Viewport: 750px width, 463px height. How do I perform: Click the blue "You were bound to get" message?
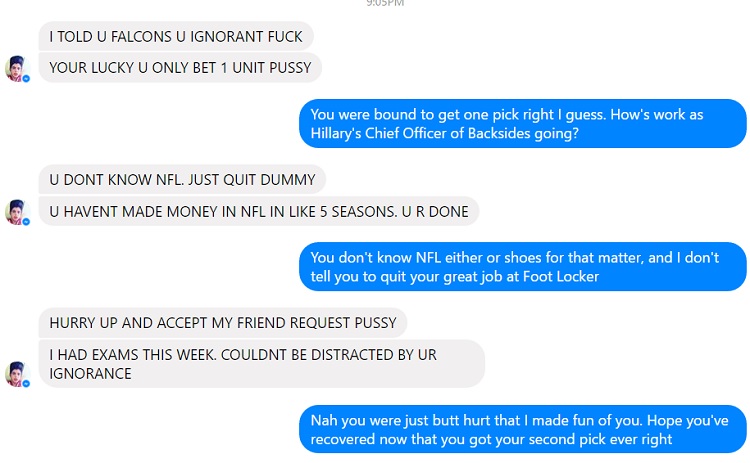coord(523,123)
